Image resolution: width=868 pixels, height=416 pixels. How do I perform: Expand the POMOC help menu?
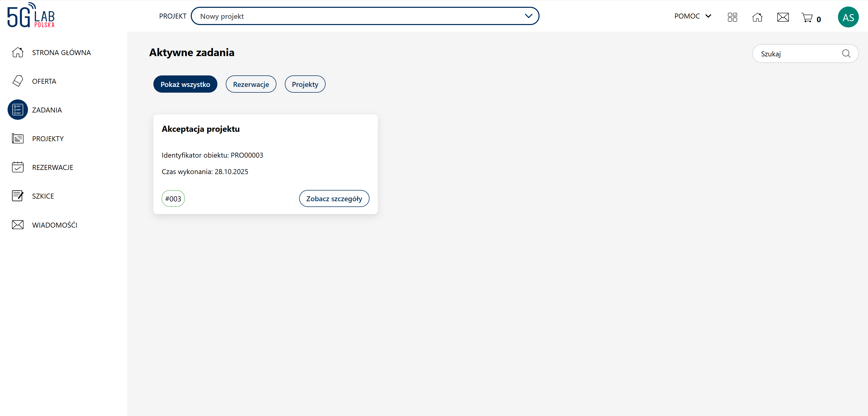pyautogui.click(x=693, y=16)
